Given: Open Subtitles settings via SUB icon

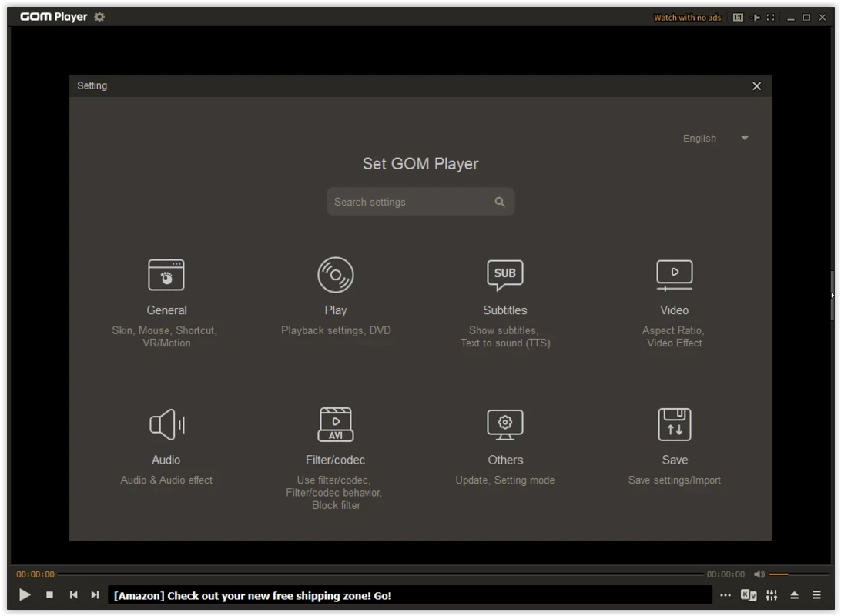Looking at the screenshot, I should pyautogui.click(x=505, y=275).
